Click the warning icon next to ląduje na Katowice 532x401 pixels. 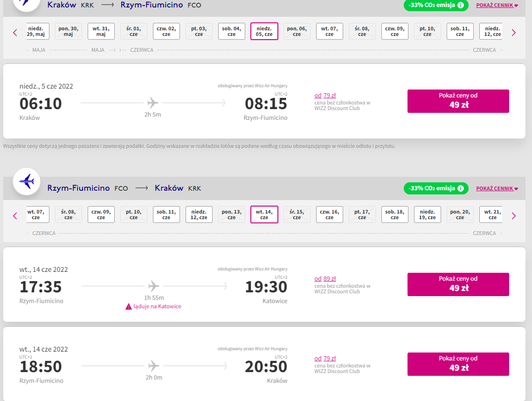click(x=129, y=307)
